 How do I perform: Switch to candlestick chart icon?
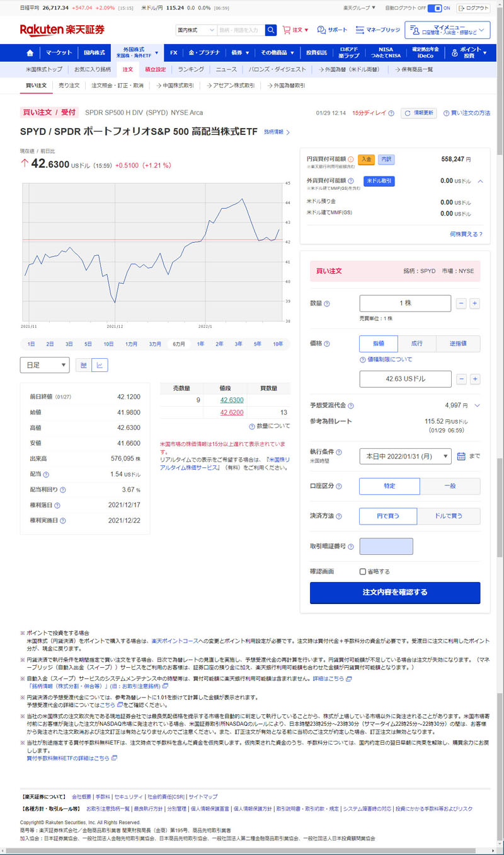click(84, 364)
